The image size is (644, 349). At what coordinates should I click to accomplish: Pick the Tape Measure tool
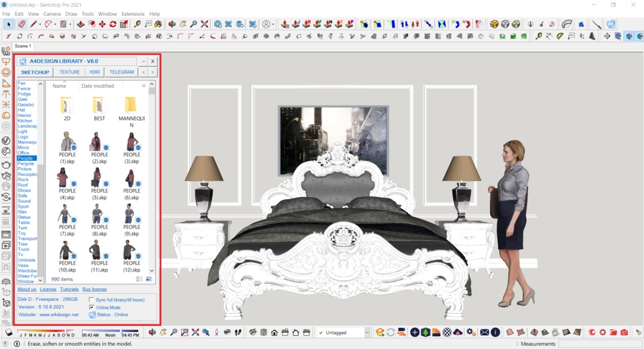click(x=137, y=24)
